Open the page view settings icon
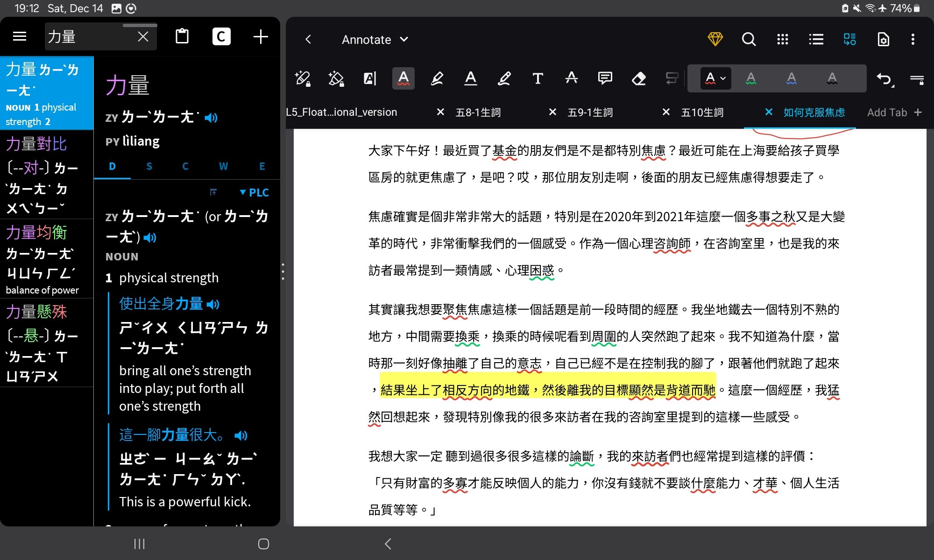 coord(884,39)
